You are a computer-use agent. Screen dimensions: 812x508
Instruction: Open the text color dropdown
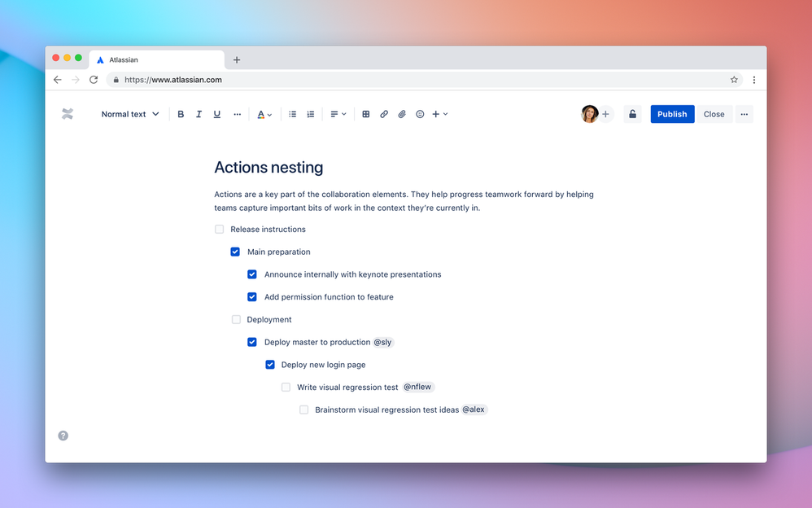264,114
